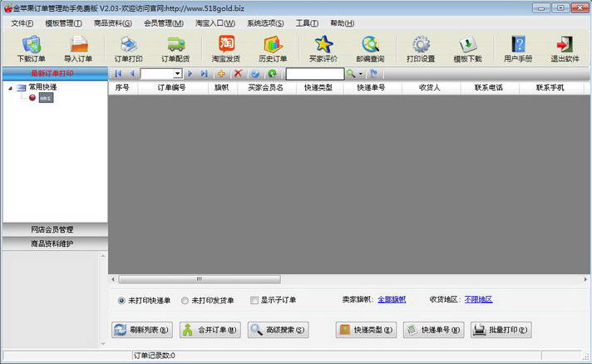The image size is (592, 364).
Task: Click the 买家会员名 column header
Action: click(265, 87)
